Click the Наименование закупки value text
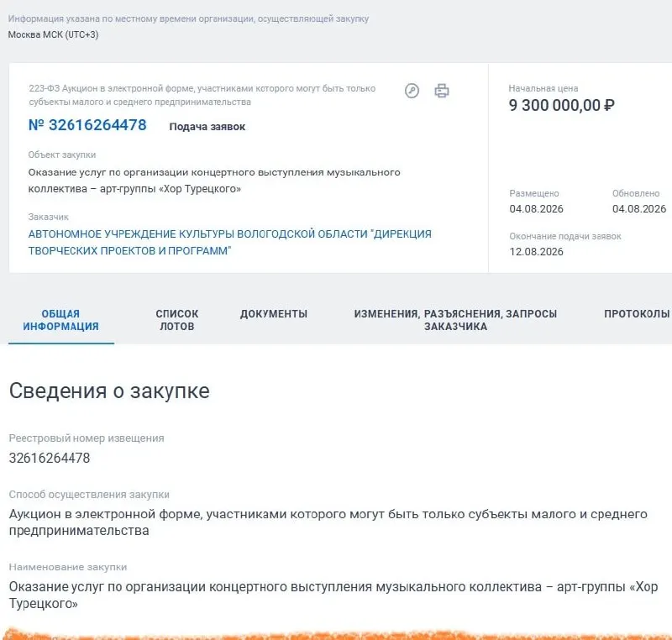Viewport: 672px width, 640px height. pos(333,595)
